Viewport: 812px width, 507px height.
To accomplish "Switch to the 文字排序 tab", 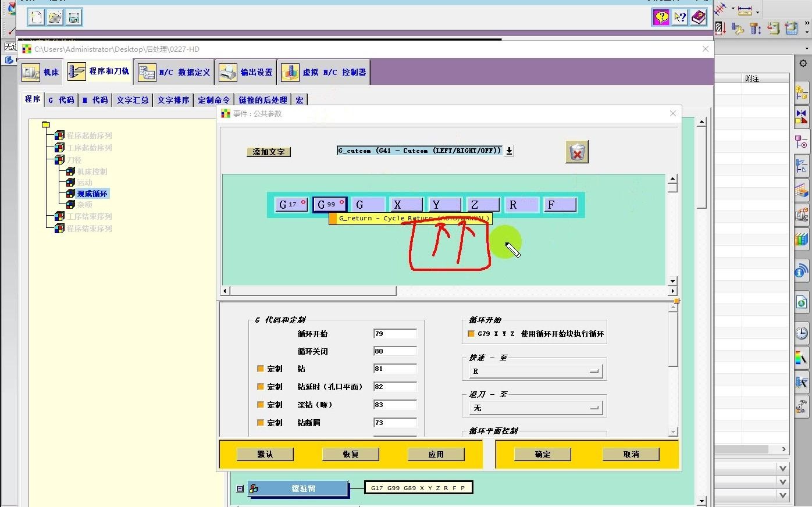I will tap(172, 99).
